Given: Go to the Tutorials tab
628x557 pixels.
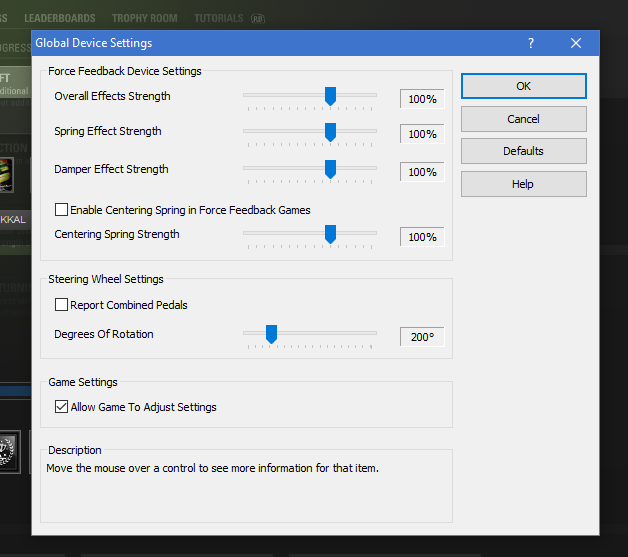Looking at the screenshot, I should pos(218,18).
